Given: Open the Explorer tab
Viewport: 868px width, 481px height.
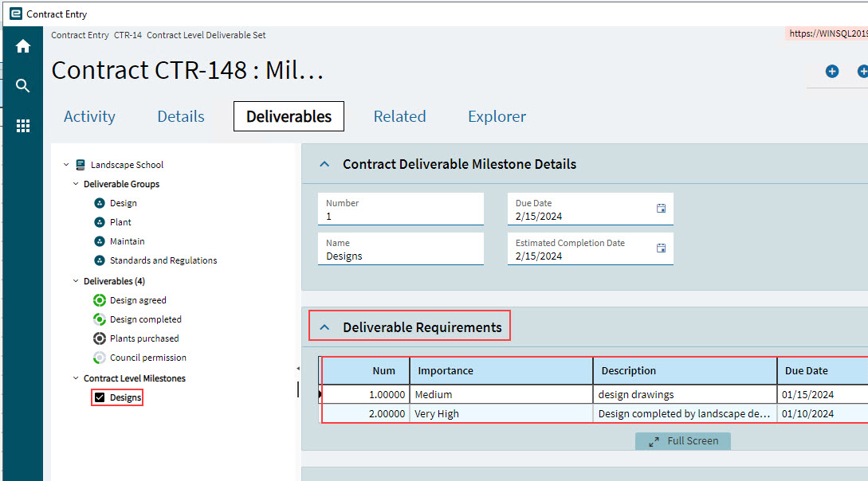Looking at the screenshot, I should pyautogui.click(x=497, y=116).
